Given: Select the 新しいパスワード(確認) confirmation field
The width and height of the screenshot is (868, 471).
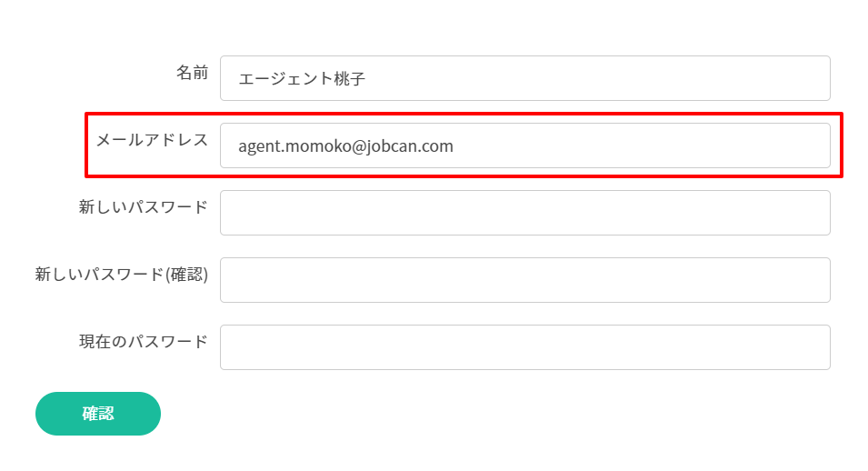Looking at the screenshot, I should (x=524, y=280).
